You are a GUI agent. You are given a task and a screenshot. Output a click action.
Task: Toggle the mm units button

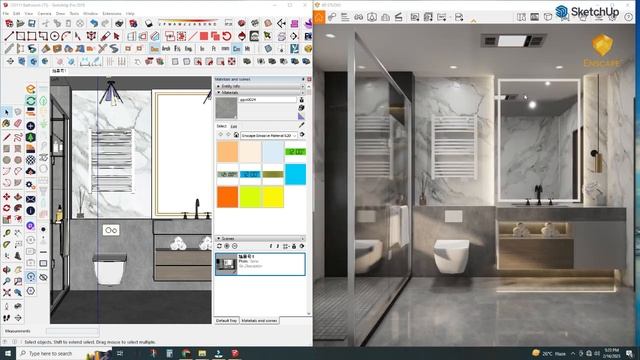[x=225, y=49]
